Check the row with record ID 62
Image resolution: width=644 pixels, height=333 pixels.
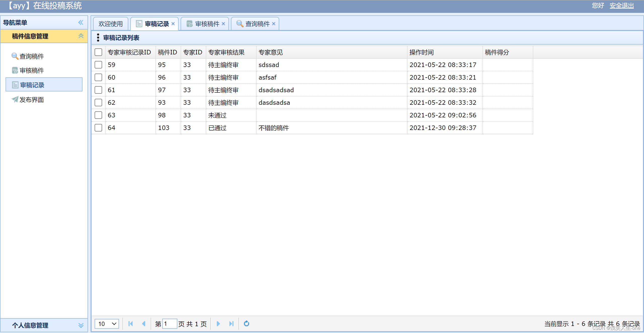[x=98, y=103]
